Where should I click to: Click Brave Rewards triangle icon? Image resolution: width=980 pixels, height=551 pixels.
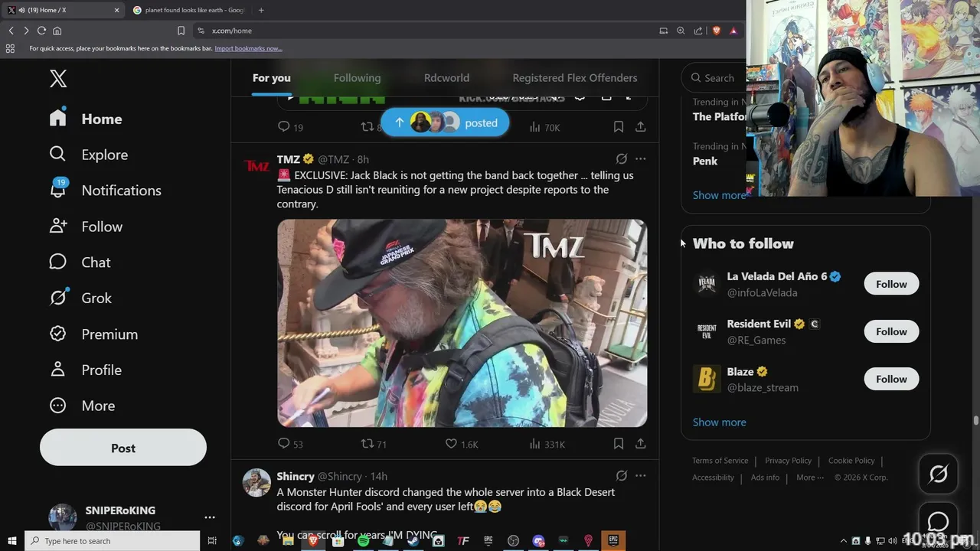coord(733,31)
